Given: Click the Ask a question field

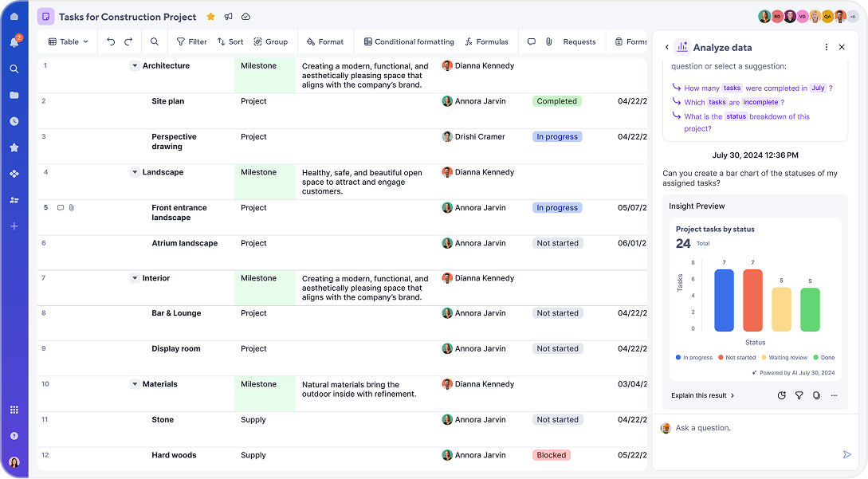Looking at the screenshot, I should pyautogui.click(x=755, y=427).
